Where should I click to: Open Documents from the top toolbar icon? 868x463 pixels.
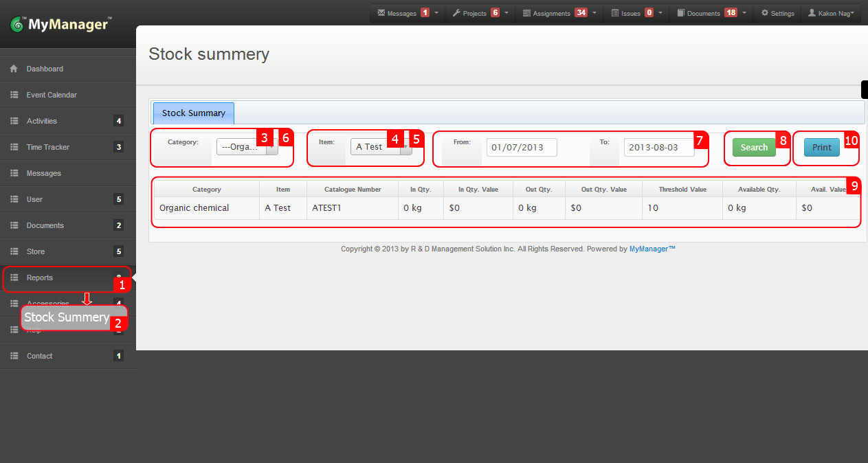[680, 12]
